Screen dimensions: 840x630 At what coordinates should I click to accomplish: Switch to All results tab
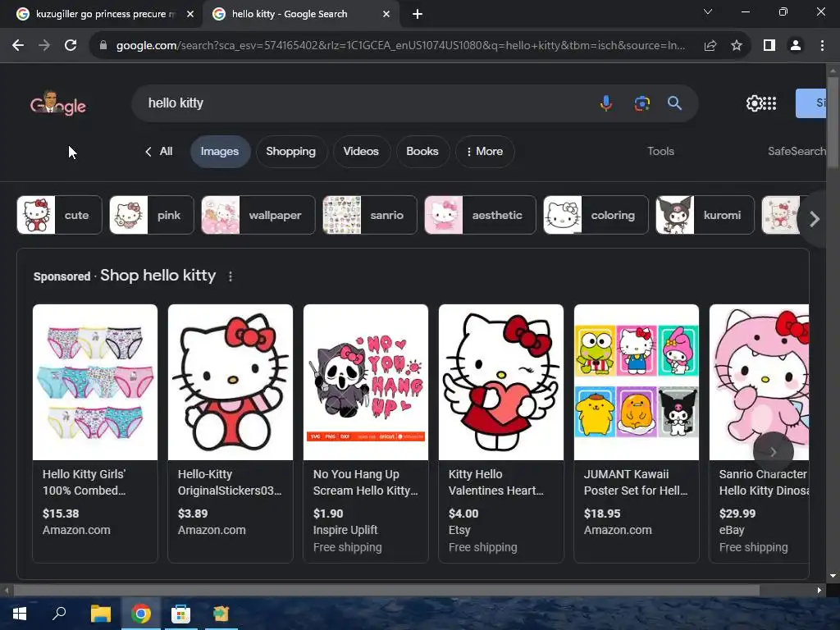159,152
